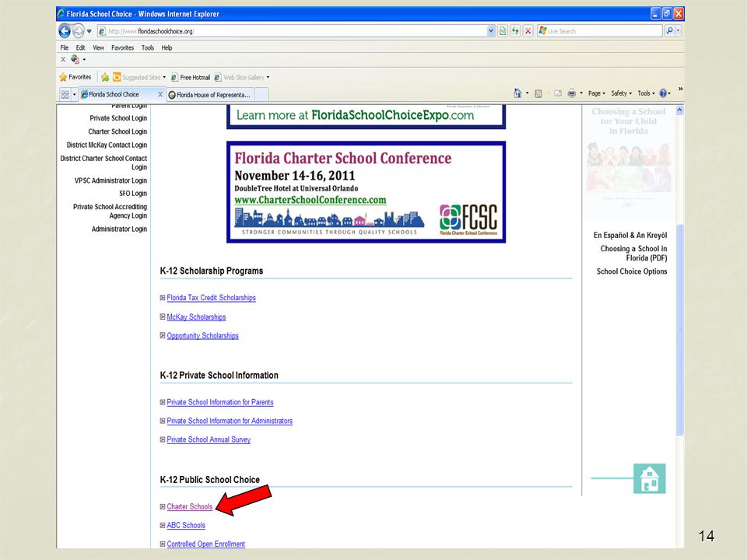The width and height of the screenshot is (747, 560).
Task: Click VPSC Administrator Login
Action: point(110,180)
